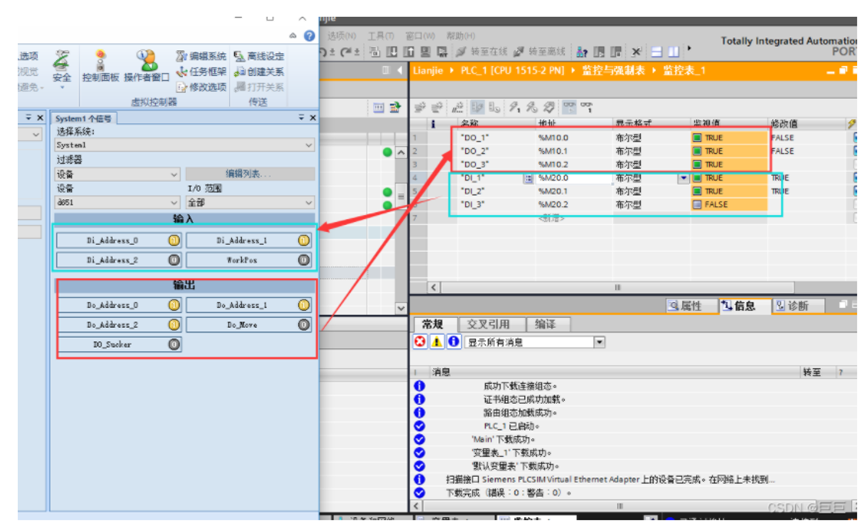Open 操作者窗口 (Operator Window) in RobotStudio
The image size is (865, 529).
point(146,67)
